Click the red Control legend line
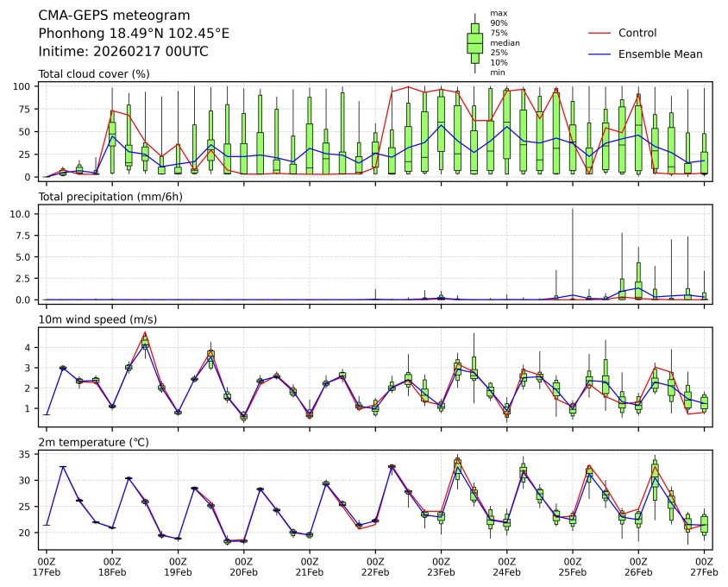This screenshot has height=587, width=728. [599, 33]
